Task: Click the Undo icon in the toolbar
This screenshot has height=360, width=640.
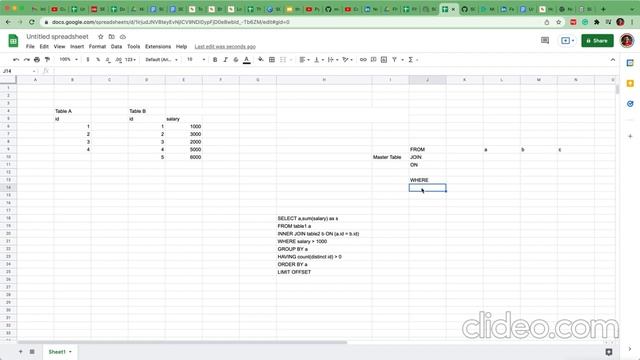Action: click(x=16, y=60)
